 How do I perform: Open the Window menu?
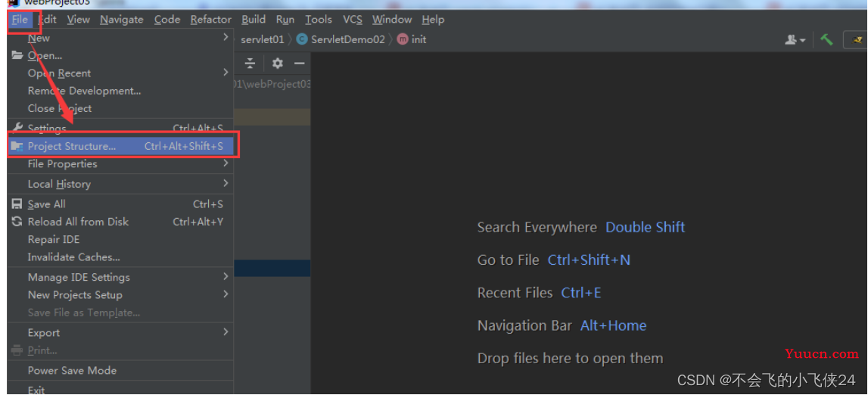pos(392,20)
